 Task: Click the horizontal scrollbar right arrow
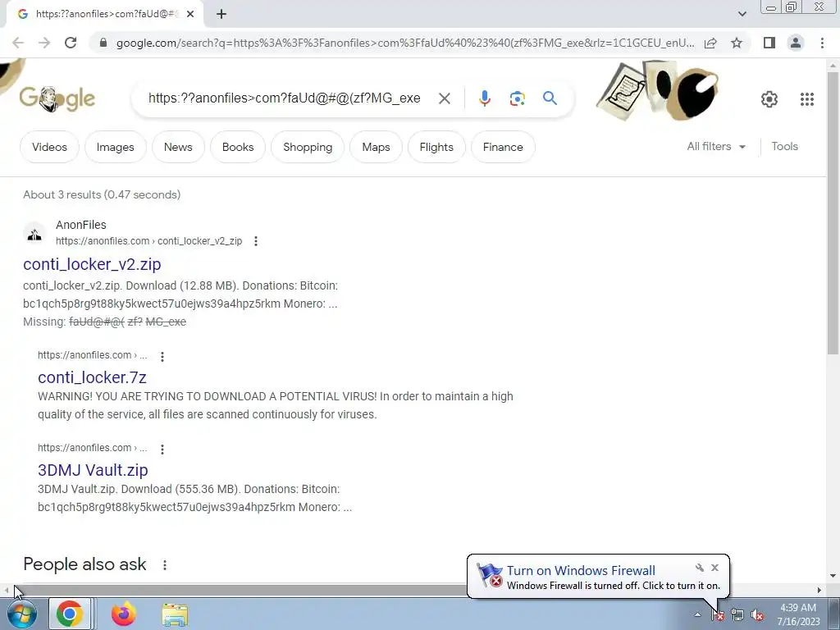[819, 590]
